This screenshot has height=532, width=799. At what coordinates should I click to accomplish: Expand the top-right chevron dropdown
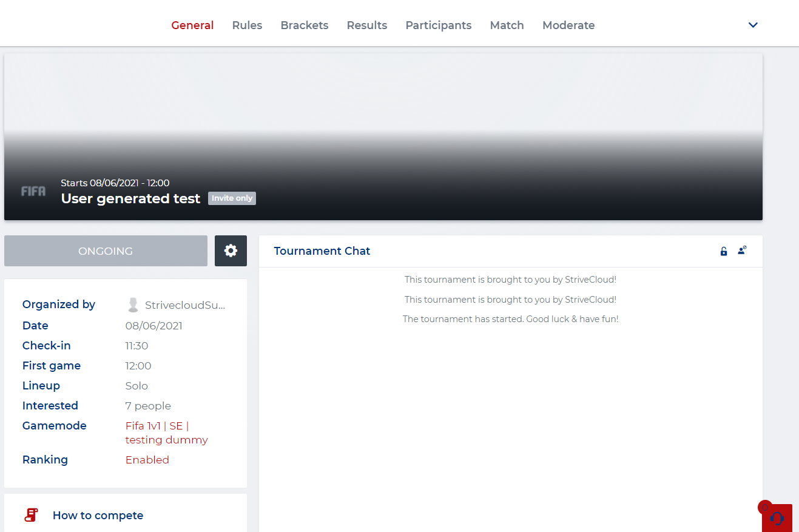click(x=753, y=25)
